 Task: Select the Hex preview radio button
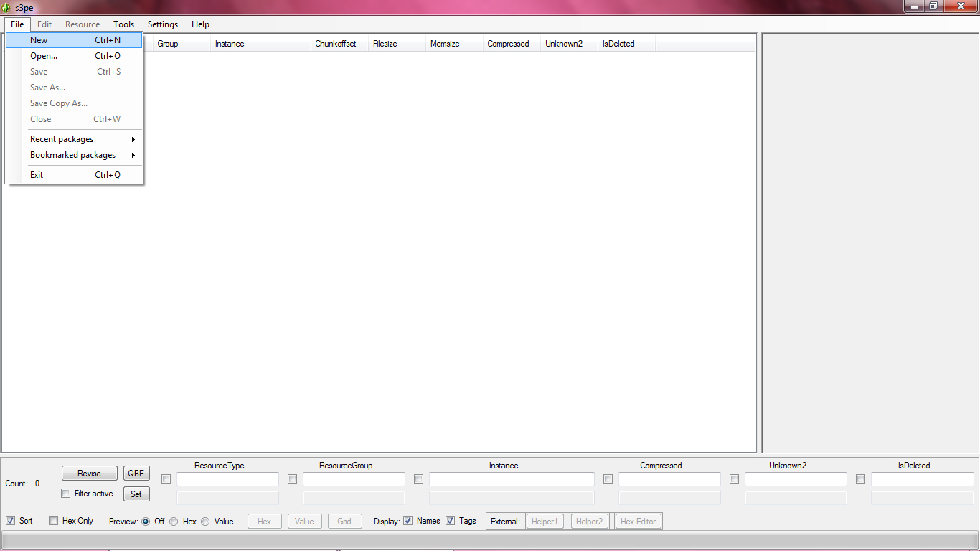coord(174,521)
